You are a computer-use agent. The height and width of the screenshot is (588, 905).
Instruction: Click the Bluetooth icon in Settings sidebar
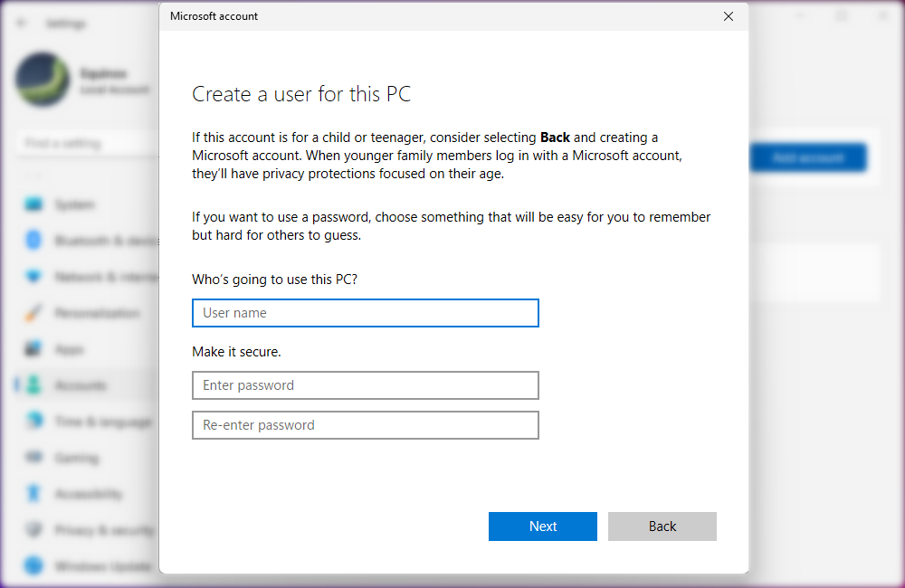33,240
